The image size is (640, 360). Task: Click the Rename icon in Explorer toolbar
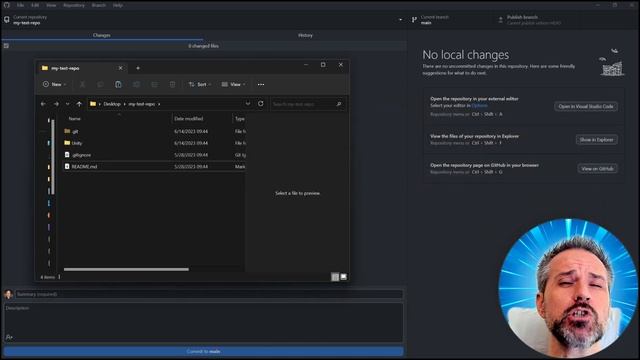pyautogui.click(x=136, y=84)
